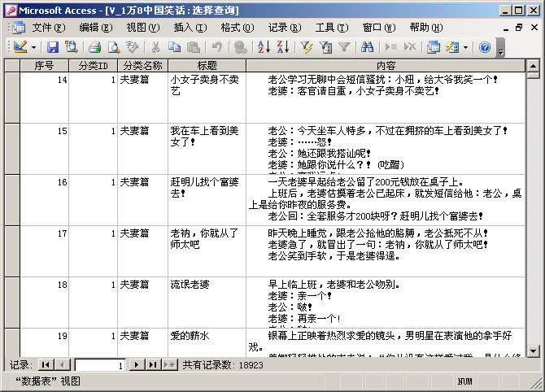Click the Save diskette icon
Viewport: 545px width, 392px height.
pos(53,47)
